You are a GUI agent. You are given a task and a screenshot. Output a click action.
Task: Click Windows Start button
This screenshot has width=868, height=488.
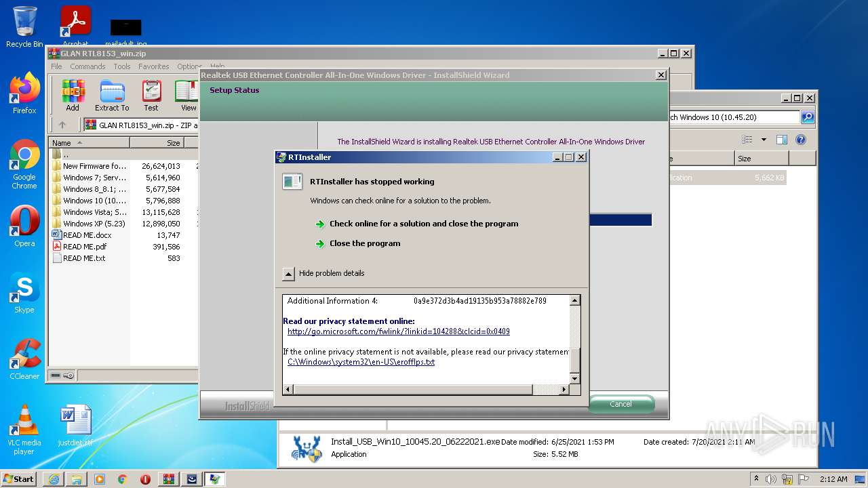(x=19, y=479)
